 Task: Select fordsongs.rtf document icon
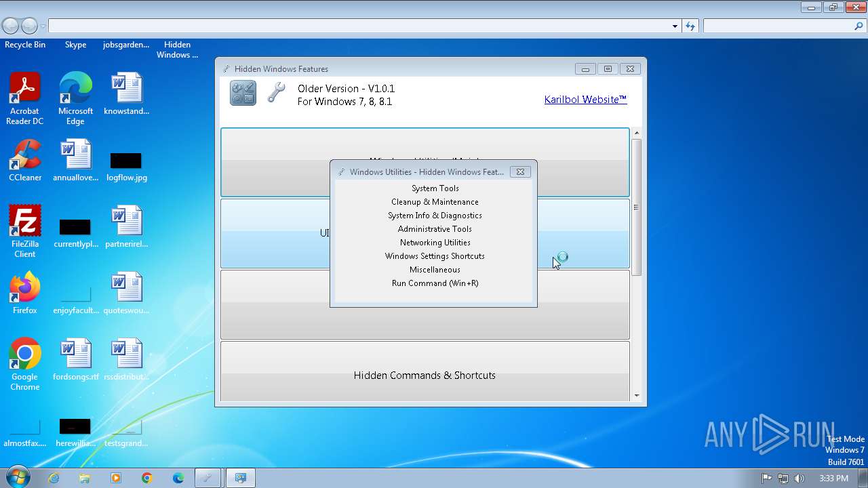tap(75, 360)
